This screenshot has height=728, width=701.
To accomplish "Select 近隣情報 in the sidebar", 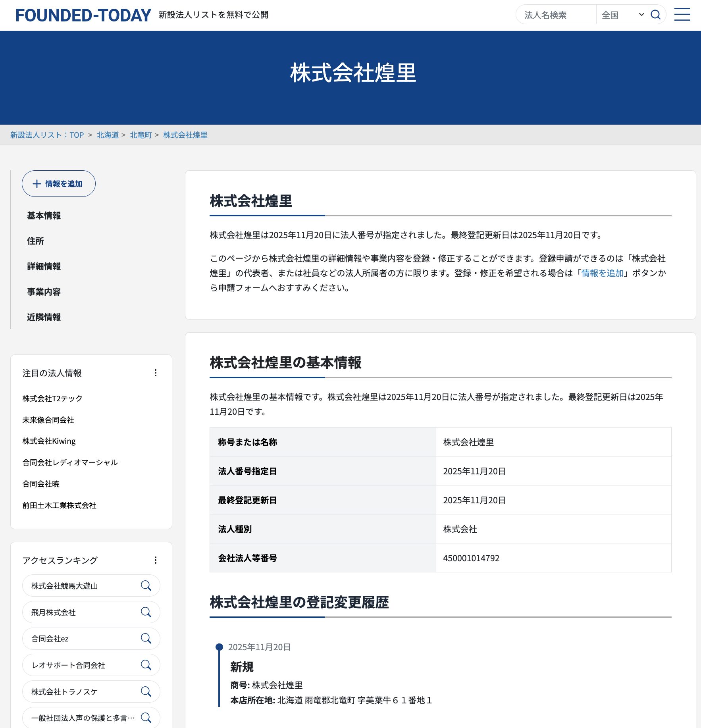I will (44, 318).
